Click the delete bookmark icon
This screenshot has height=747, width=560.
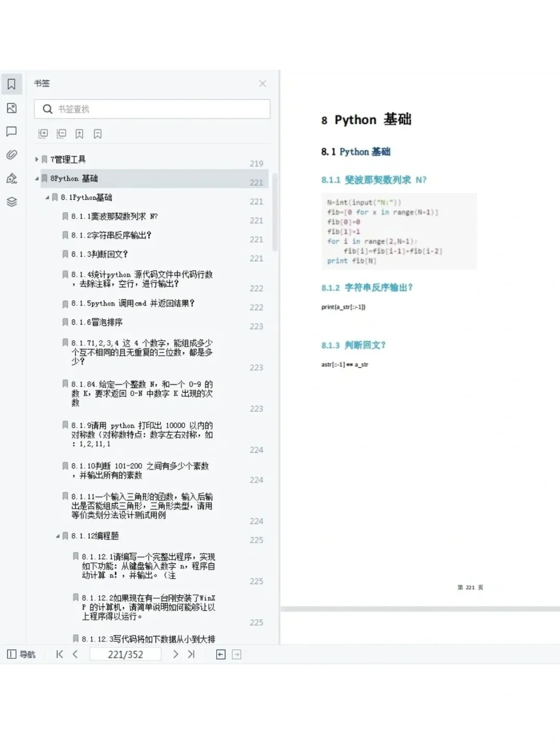click(97, 133)
